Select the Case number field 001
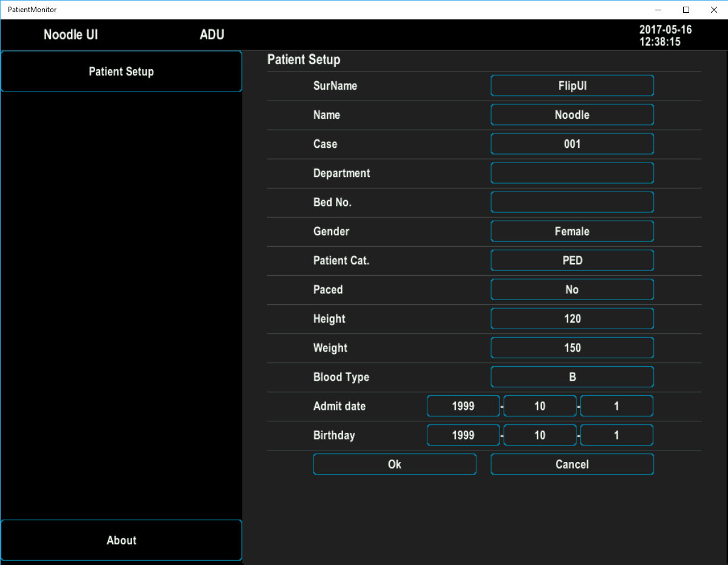 (572, 144)
